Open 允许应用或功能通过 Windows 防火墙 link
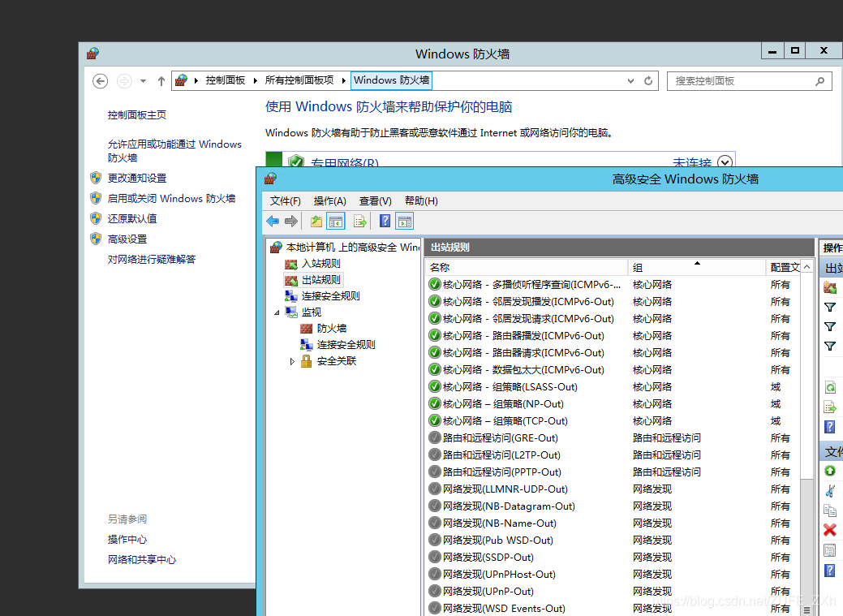Image resolution: width=843 pixels, height=616 pixels. [x=174, y=151]
